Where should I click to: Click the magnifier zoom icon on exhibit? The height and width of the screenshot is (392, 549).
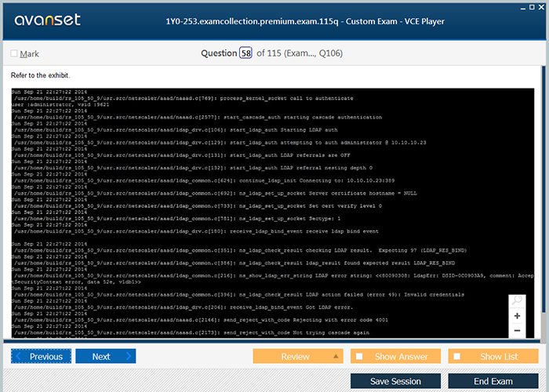point(517,300)
